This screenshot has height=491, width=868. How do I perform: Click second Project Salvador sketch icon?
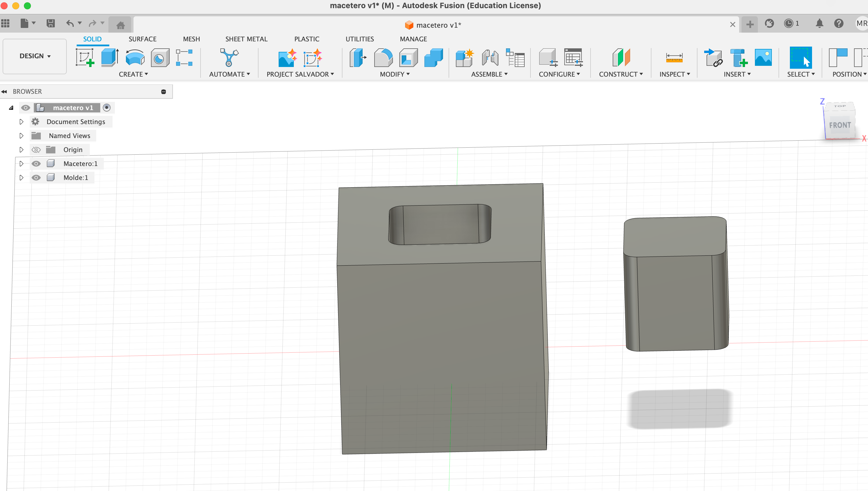click(x=312, y=58)
